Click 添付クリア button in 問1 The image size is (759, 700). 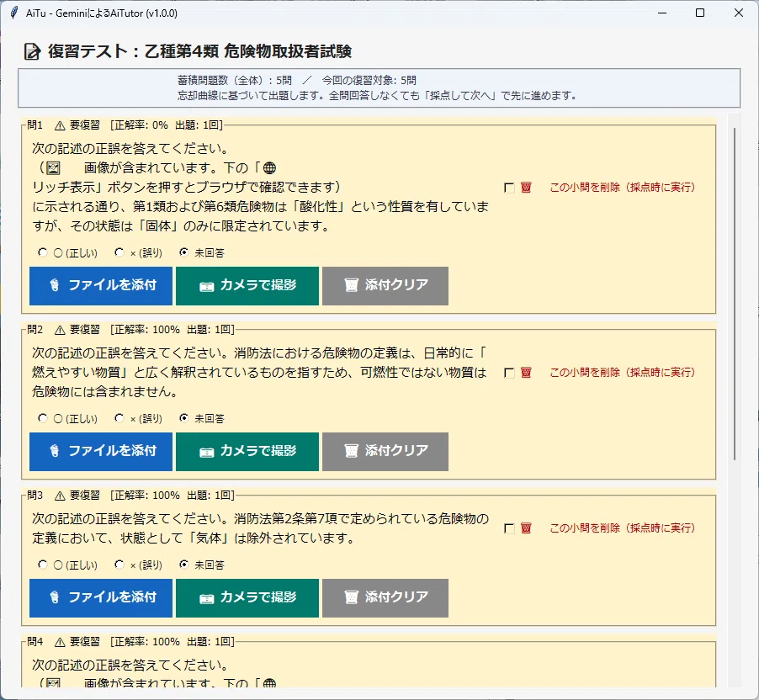click(385, 285)
